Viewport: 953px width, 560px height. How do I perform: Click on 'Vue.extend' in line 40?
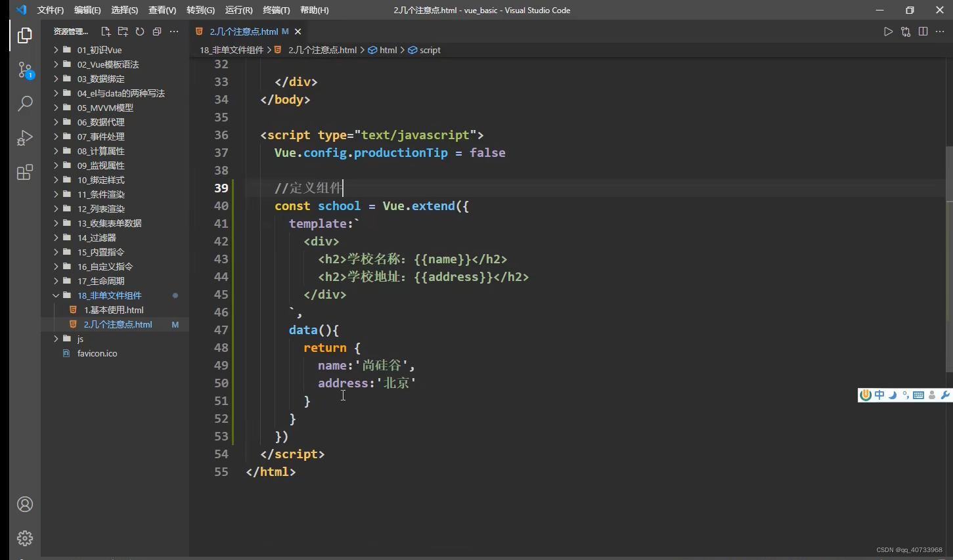pos(419,206)
